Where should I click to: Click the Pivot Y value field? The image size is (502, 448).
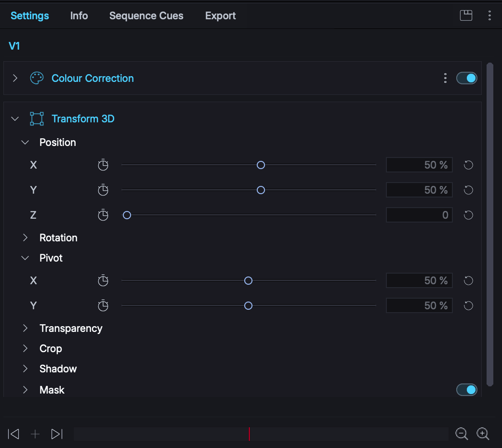(x=419, y=305)
